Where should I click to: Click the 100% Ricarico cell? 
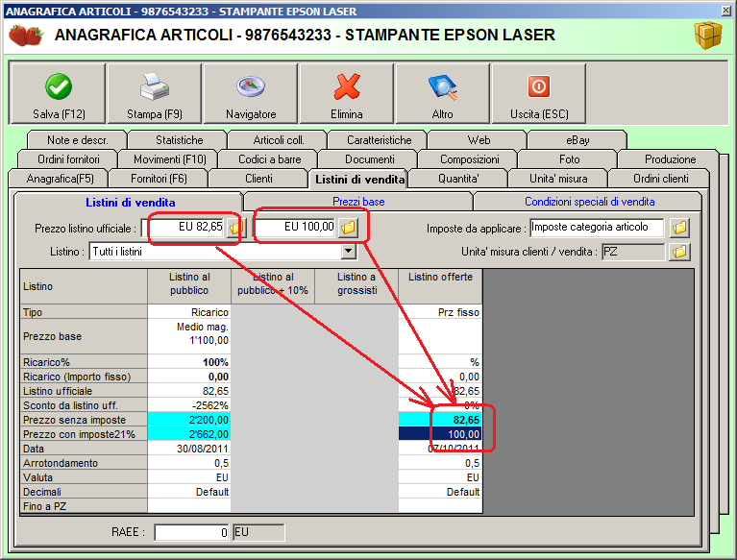189,362
